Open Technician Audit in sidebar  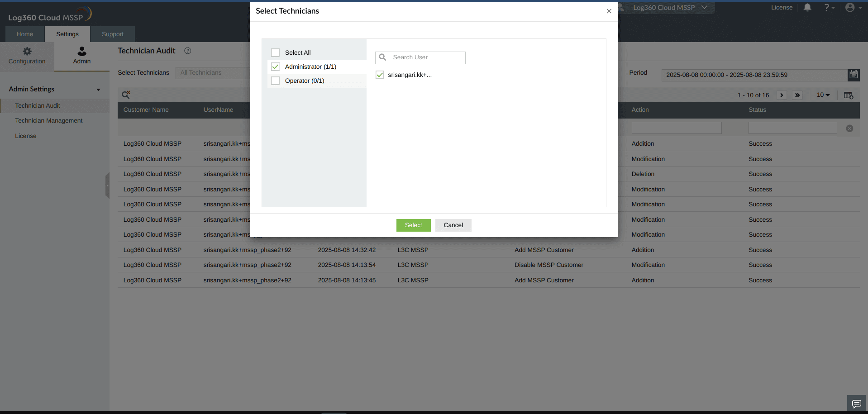38,105
